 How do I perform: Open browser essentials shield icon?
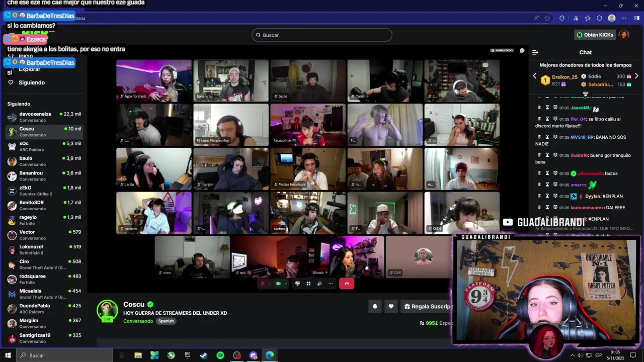point(599,18)
